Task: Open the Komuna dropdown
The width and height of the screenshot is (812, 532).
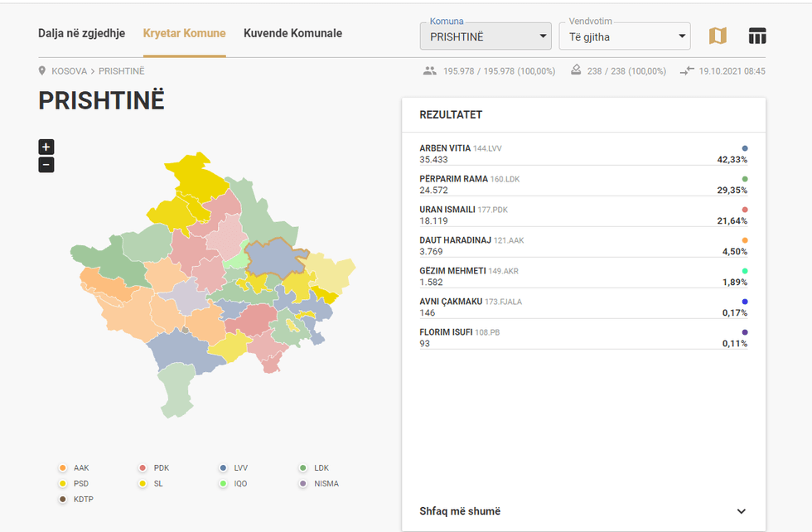Action: 486,36
